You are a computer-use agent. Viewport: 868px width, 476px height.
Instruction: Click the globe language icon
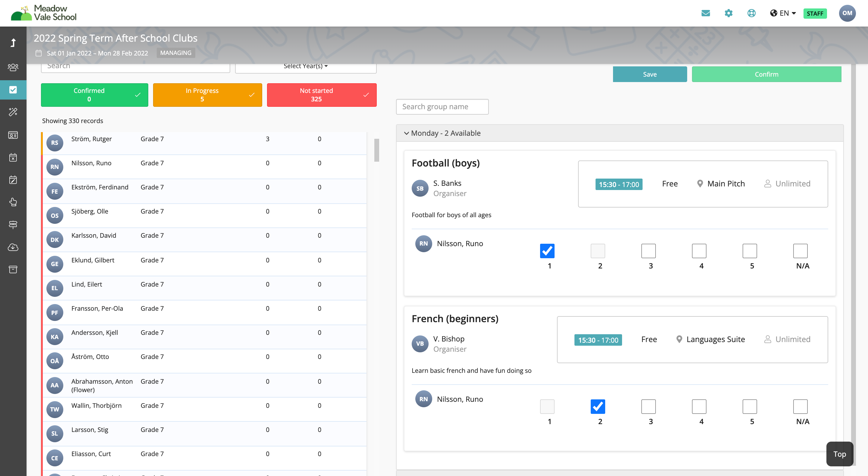coord(774,13)
